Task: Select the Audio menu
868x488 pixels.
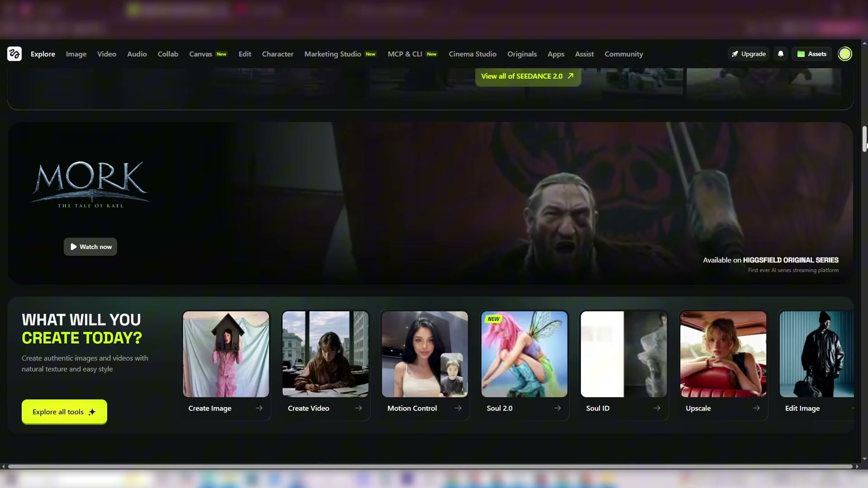Action: (137, 54)
